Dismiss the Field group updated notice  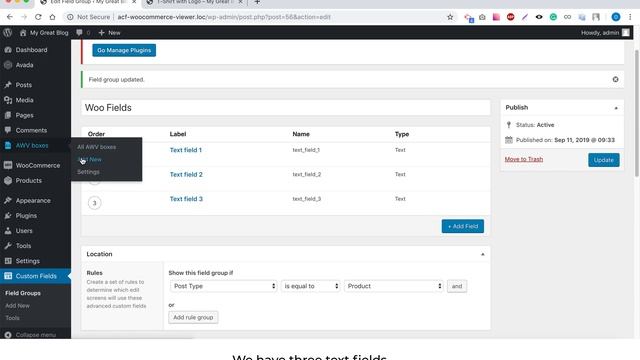pos(616,79)
